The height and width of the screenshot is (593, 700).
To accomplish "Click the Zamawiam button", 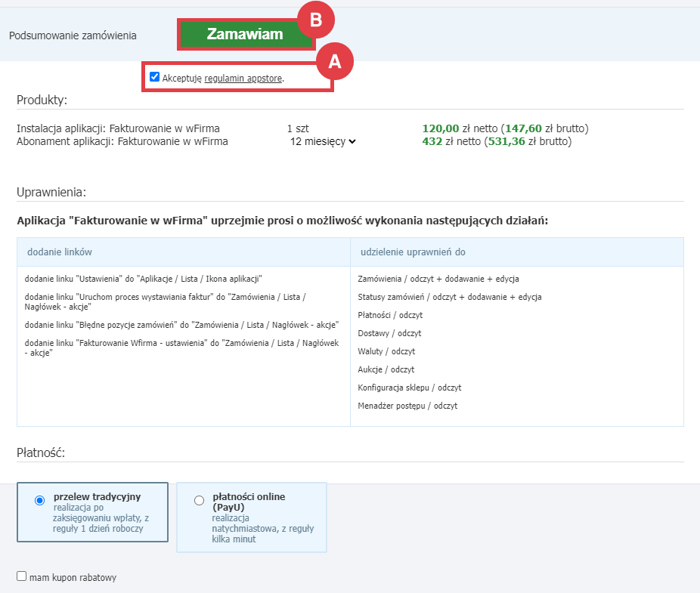I will click(246, 34).
